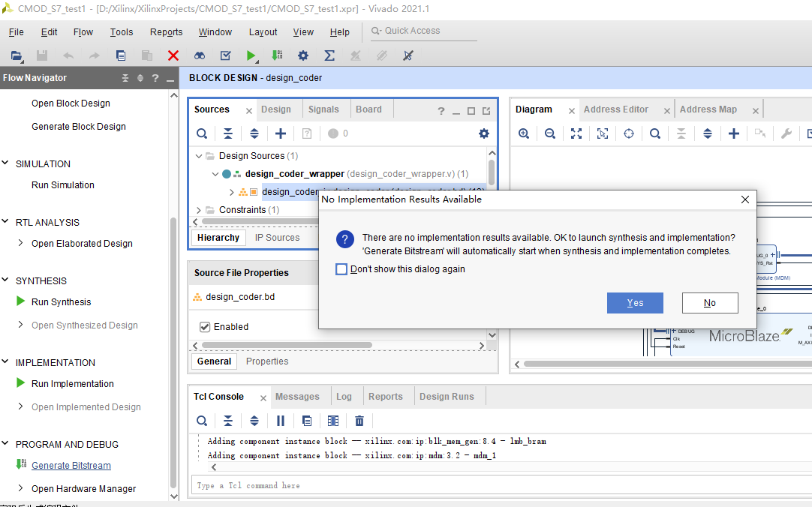812x507 pixels.
Task: Click the Open Project toolbar icon
Action: [x=17, y=55]
